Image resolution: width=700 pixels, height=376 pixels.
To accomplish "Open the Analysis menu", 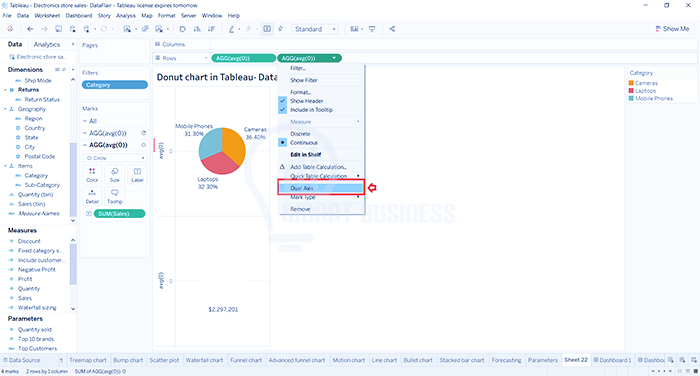I will pyautogui.click(x=126, y=15).
